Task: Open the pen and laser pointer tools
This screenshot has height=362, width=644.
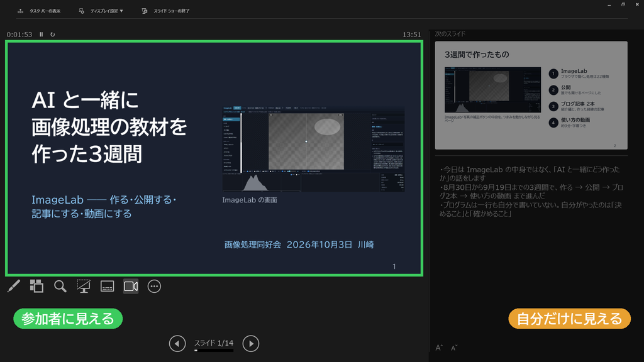Action: [14, 286]
